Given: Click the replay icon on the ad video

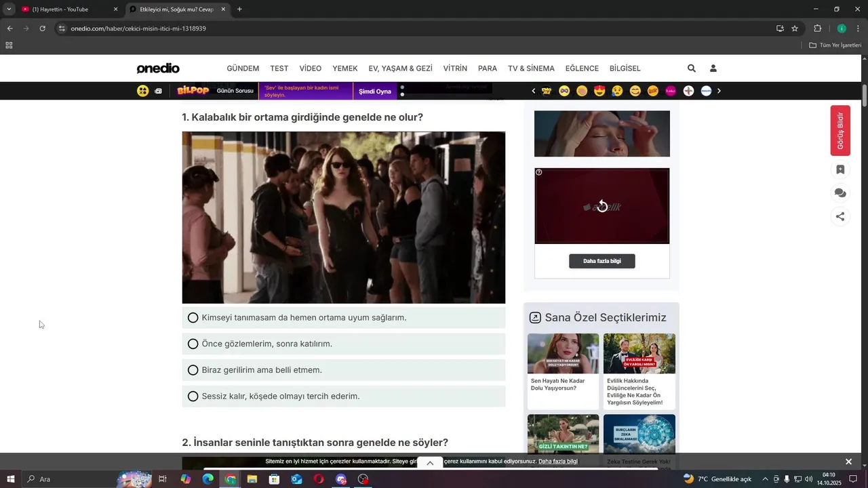Looking at the screenshot, I should coord(602,207).
